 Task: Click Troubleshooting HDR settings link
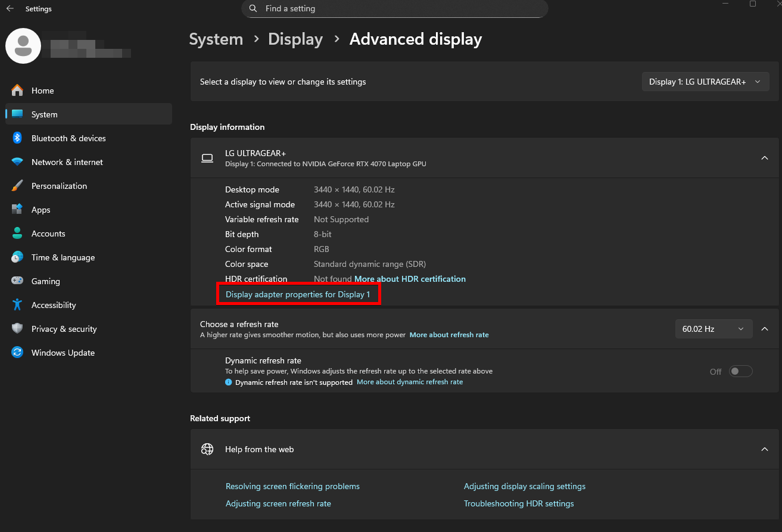click(x=518, y=503)
